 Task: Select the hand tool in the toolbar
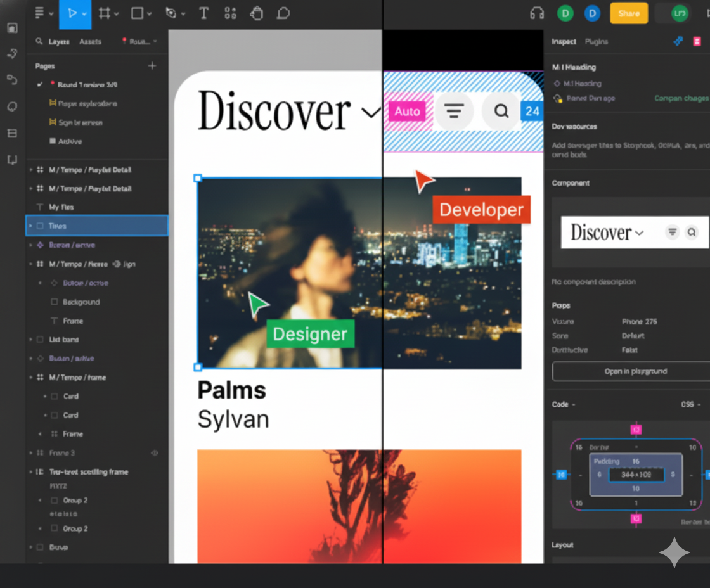click(x=257, y=13)
